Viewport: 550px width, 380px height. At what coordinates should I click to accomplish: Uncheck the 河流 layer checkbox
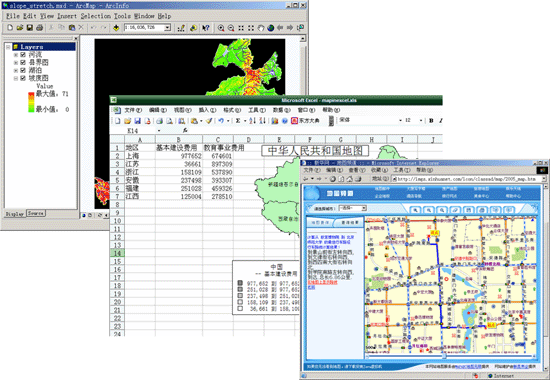tap(23, 55)
